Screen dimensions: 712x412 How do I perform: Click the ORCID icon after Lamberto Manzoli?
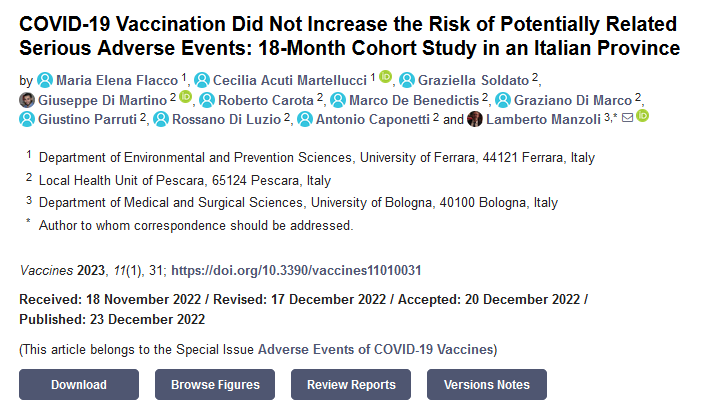pyautogui.click(x=642, y=117)
